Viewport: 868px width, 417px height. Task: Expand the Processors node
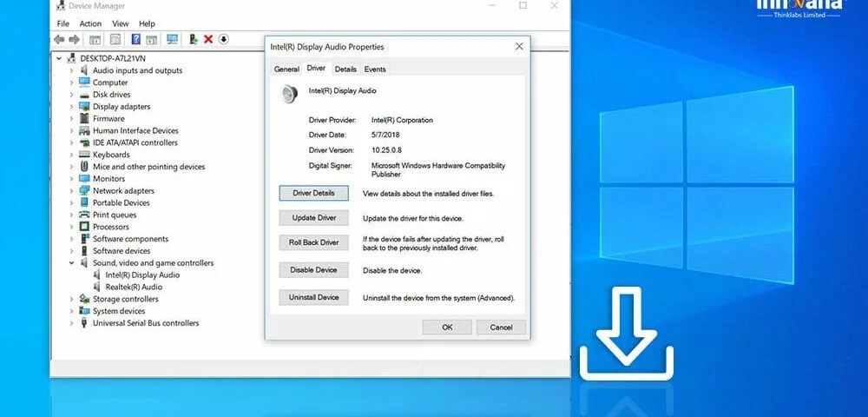pos(71,227)
